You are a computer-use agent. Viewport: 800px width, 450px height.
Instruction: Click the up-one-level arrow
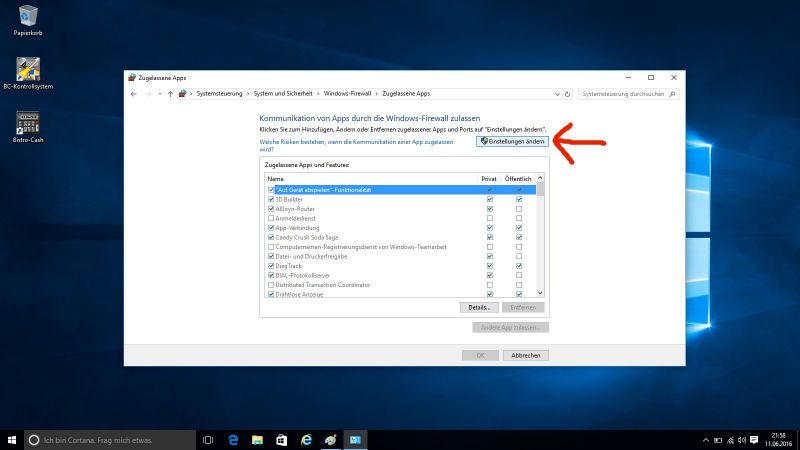point(170,94)
